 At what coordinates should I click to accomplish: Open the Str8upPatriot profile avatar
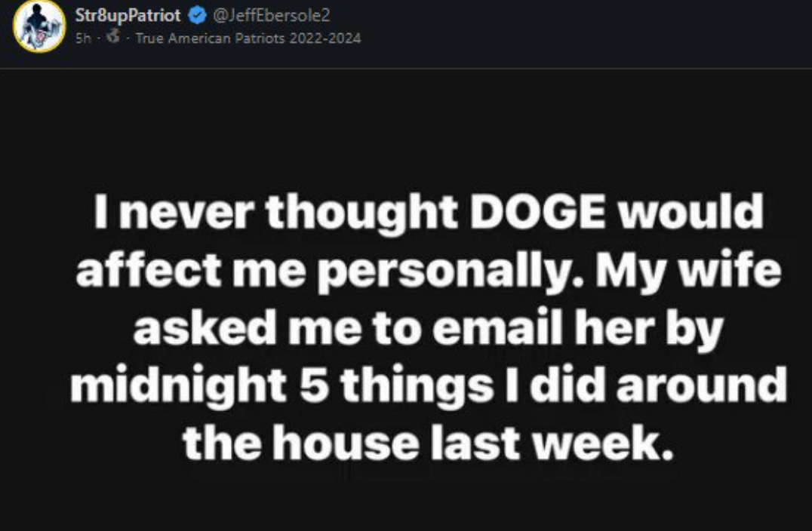coord(39,26)
